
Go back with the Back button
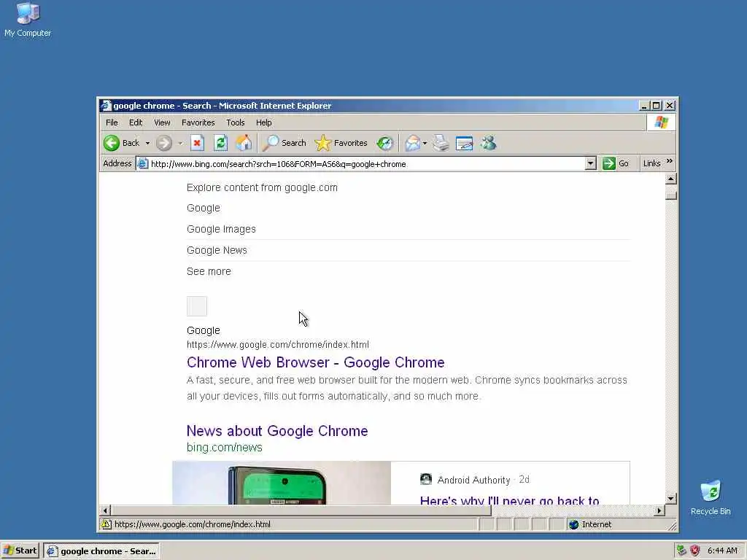coord(122,143)
